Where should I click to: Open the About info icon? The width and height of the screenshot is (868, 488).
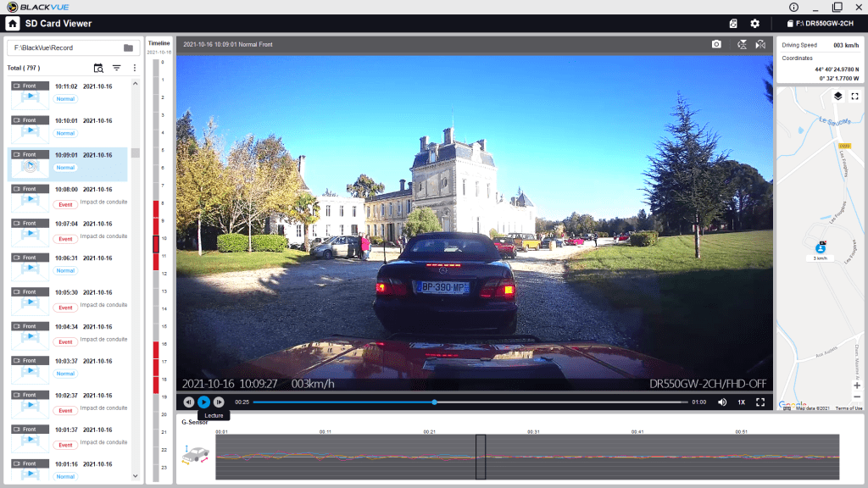coord(793,7)
